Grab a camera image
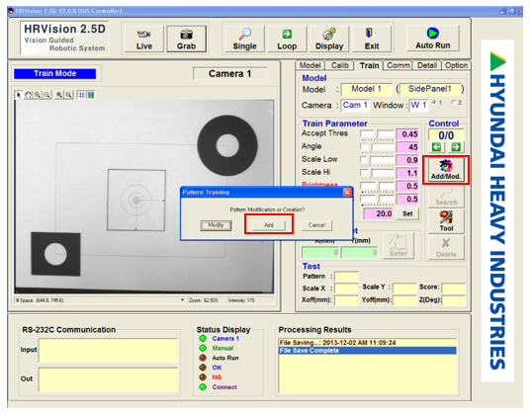 (x=186, y=40)
